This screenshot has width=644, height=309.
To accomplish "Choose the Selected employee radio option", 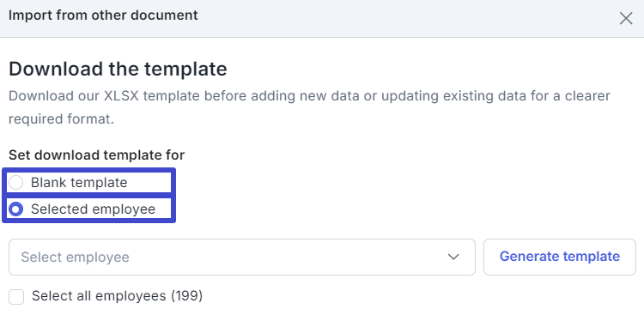I will [16, 209].
